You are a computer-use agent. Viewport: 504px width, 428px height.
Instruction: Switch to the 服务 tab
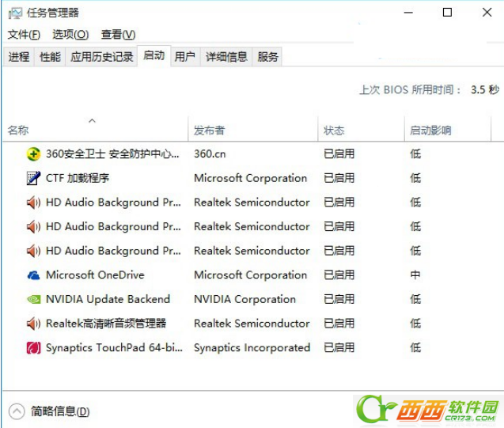pos(267,57)
